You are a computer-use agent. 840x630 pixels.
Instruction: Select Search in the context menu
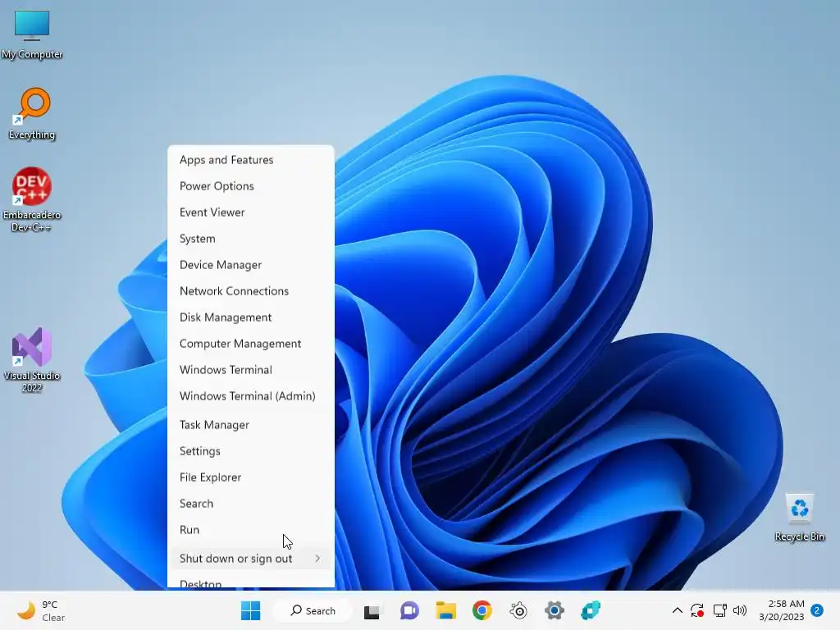pyautogui.click(x=251, y=504)
